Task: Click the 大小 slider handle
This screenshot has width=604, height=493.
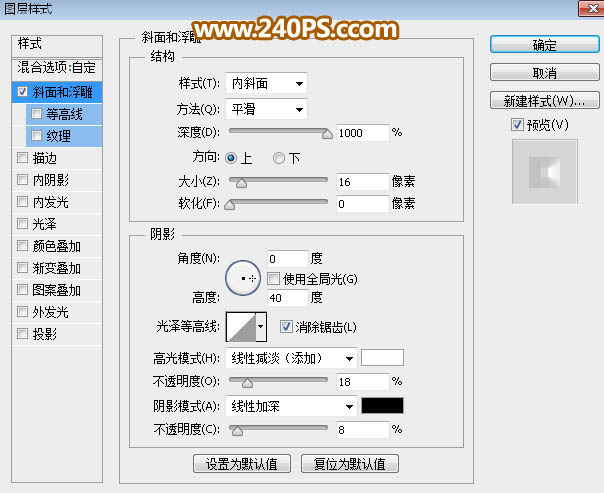Action: coord(242,183)
